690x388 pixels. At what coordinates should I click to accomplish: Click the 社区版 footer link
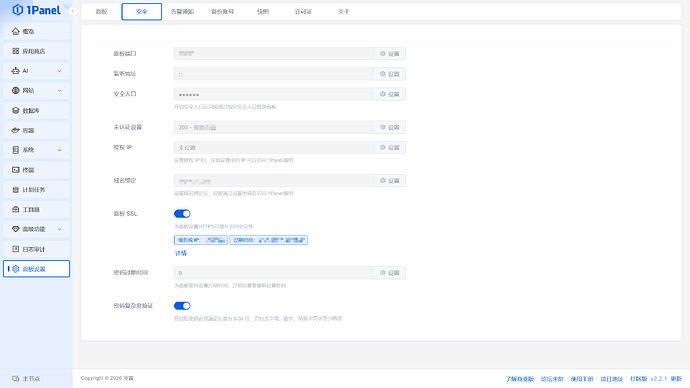point(639,379)
